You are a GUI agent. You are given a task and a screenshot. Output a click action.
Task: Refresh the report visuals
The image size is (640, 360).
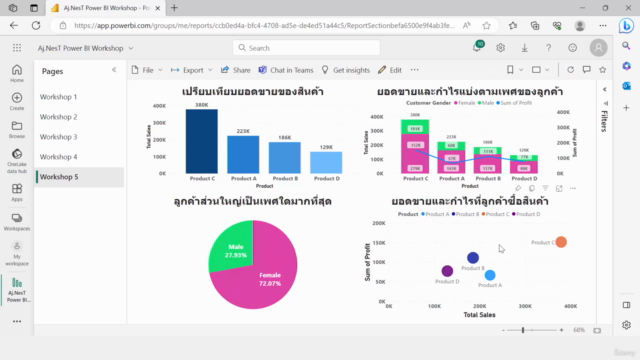coord(570,70)
